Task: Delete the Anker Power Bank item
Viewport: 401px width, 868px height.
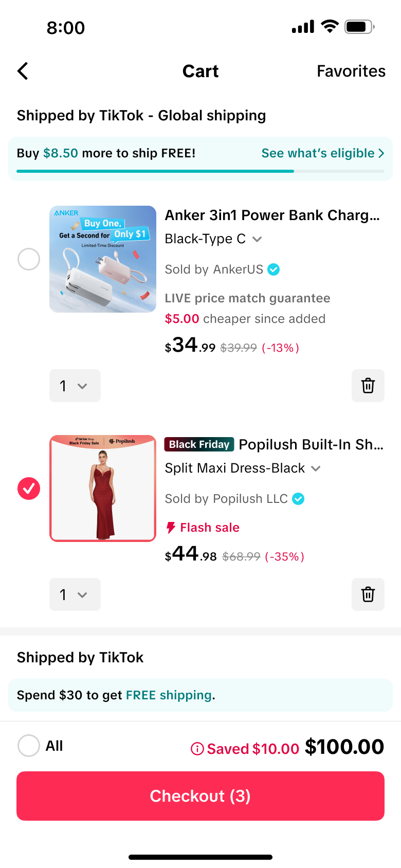Action: [x=368, y=386]
